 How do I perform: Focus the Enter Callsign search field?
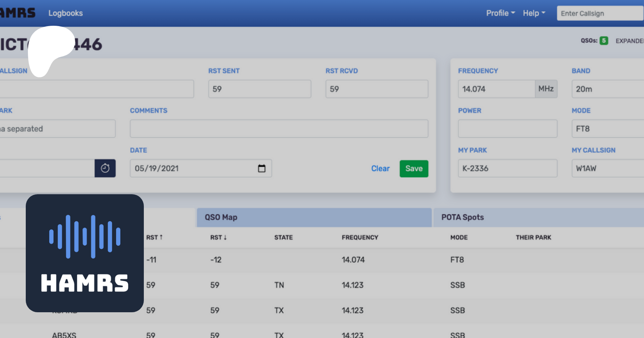coord(600,14)
